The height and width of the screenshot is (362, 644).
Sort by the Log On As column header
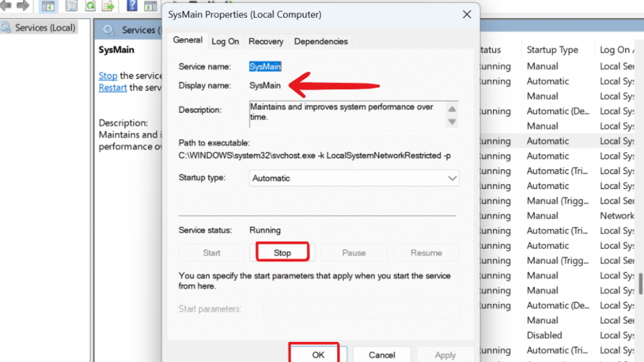[x=618, y=50]
